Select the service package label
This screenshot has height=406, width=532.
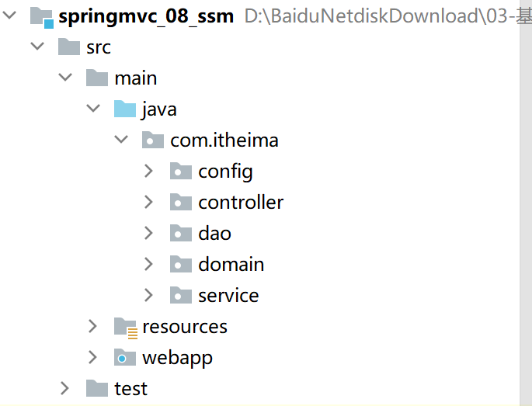(x=228, y=296)
